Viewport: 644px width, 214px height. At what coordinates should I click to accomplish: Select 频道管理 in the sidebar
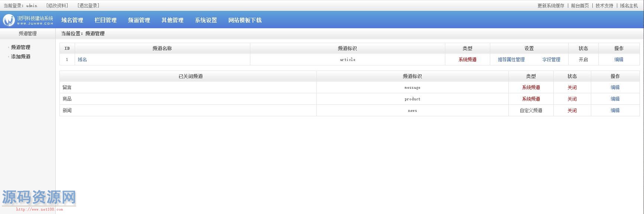21,47
